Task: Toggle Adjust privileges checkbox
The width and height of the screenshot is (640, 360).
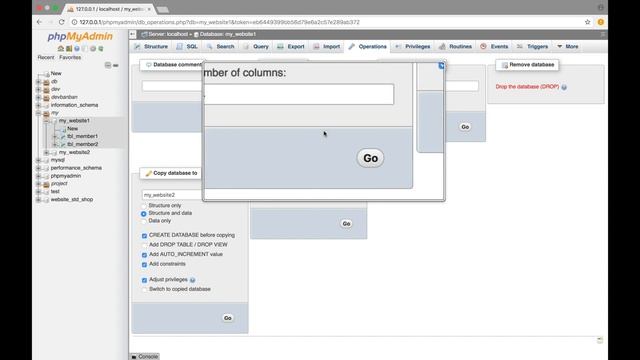Action: tap(144, 280)
